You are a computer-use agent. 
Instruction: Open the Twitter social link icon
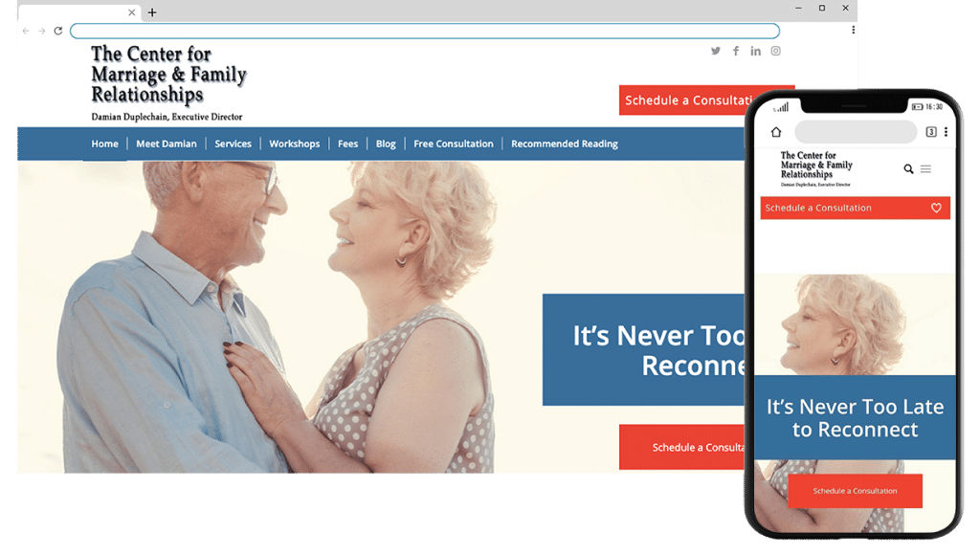[x=716, y=51]
